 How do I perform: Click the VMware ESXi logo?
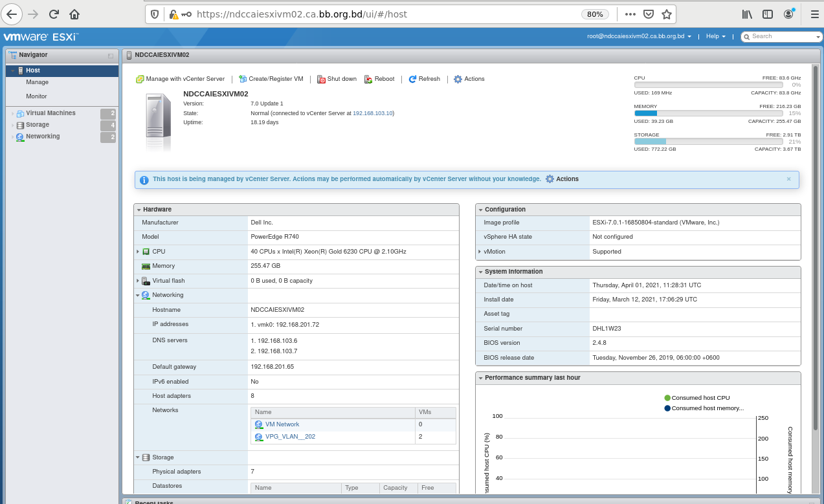tap(41, 37)
